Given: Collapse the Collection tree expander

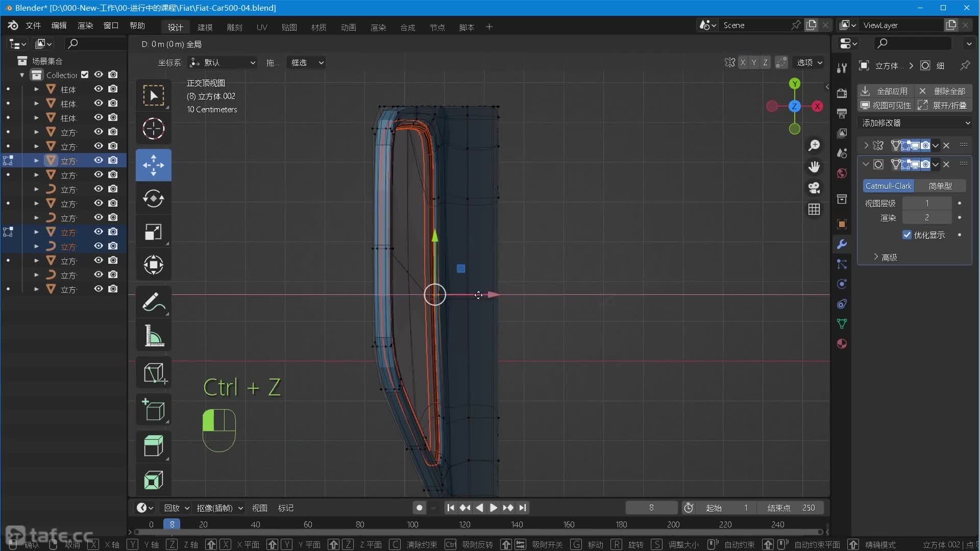Looking at the screenshot, I should 22,75.
